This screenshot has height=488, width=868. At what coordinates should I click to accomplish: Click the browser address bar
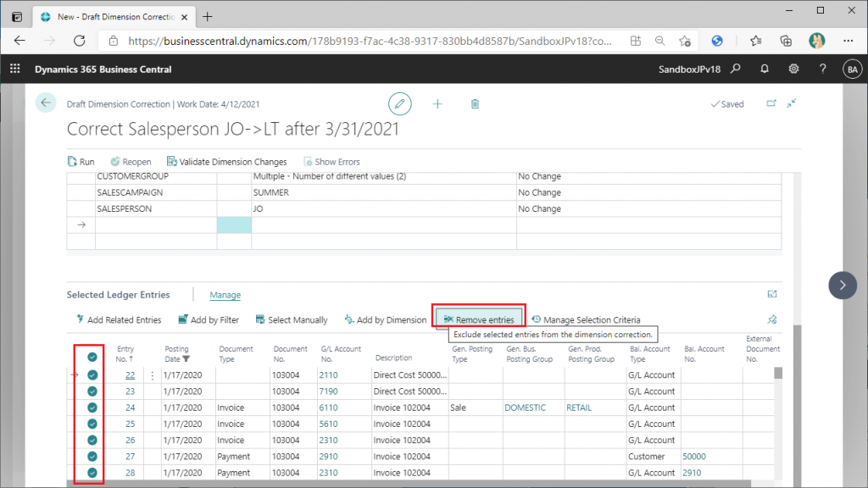click(370, 41)
